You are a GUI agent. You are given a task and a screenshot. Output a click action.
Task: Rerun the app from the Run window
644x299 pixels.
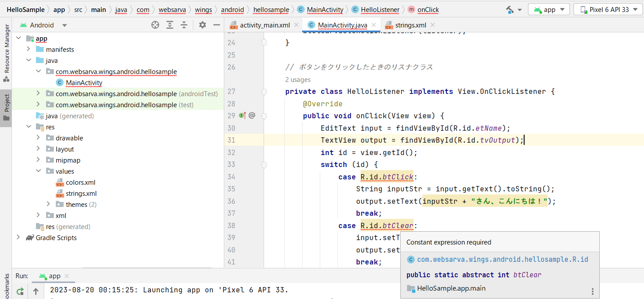point(20,291)
